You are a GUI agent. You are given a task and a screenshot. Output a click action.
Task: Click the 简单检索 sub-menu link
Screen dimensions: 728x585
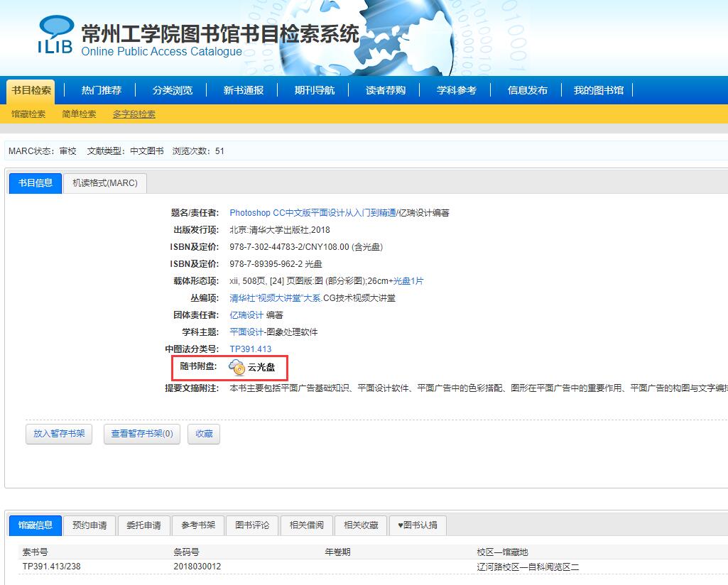click(79, 114)
